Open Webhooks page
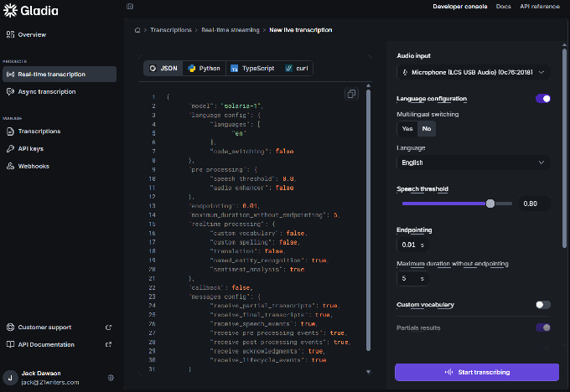The width and height of the screenshot is (570, 392). (x=60, y=166)
